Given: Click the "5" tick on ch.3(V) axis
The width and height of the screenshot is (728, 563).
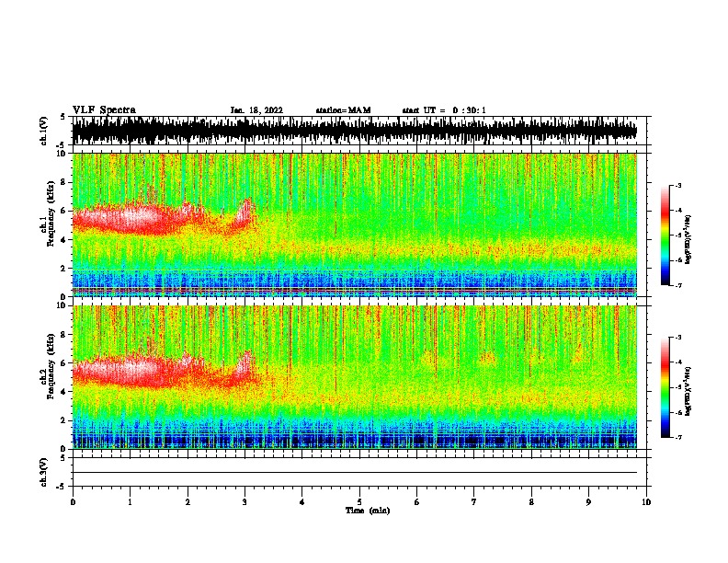Looking at the screenshot, I should point(63,457).
